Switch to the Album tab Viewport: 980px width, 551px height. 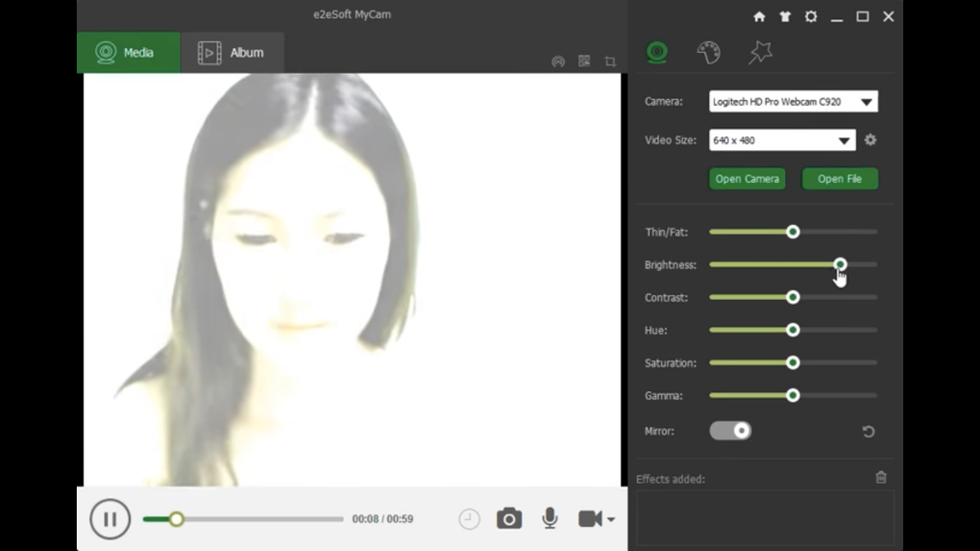(232, 53)
